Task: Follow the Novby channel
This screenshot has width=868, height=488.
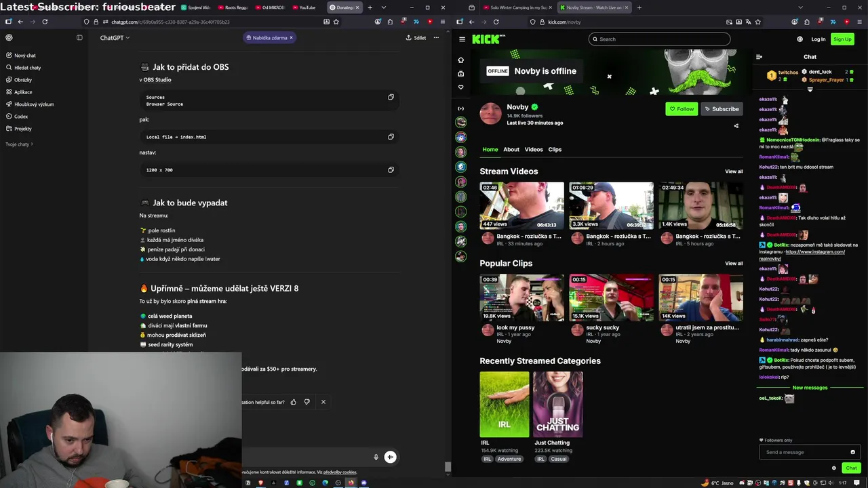Action: pos(682,109)
